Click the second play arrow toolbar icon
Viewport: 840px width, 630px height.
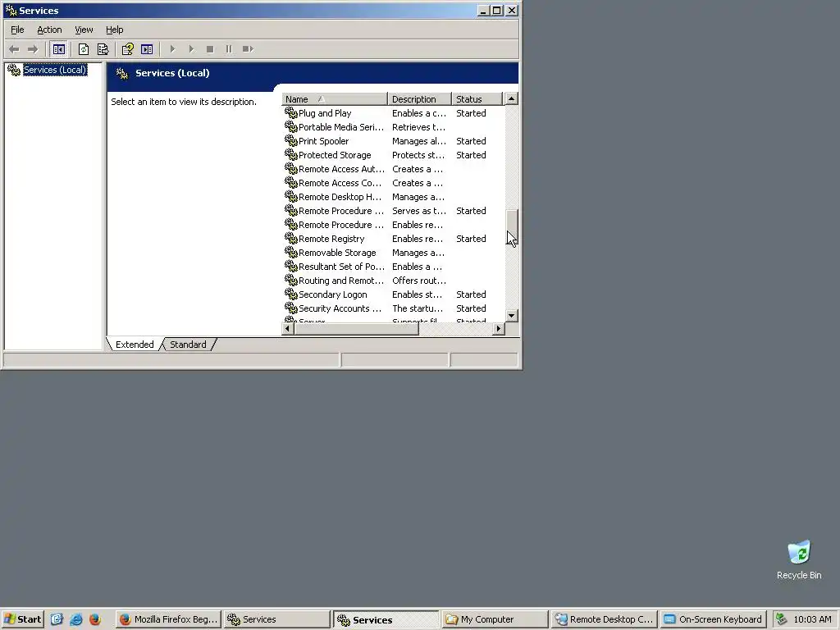pos(191,49)
